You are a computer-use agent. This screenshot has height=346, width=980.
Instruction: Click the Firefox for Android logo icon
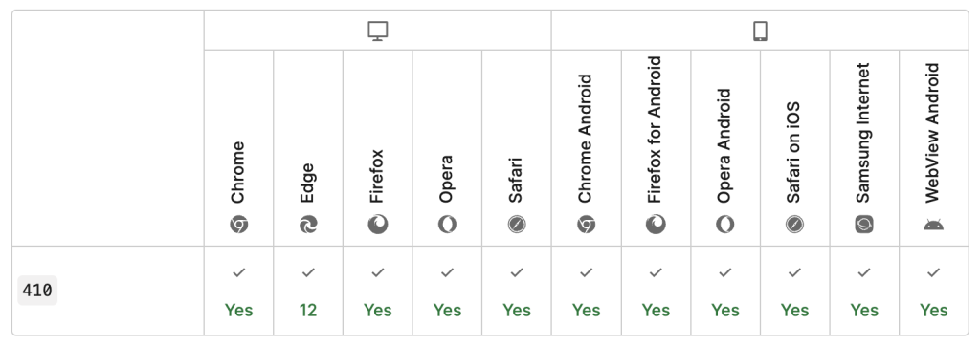(656, 225)
